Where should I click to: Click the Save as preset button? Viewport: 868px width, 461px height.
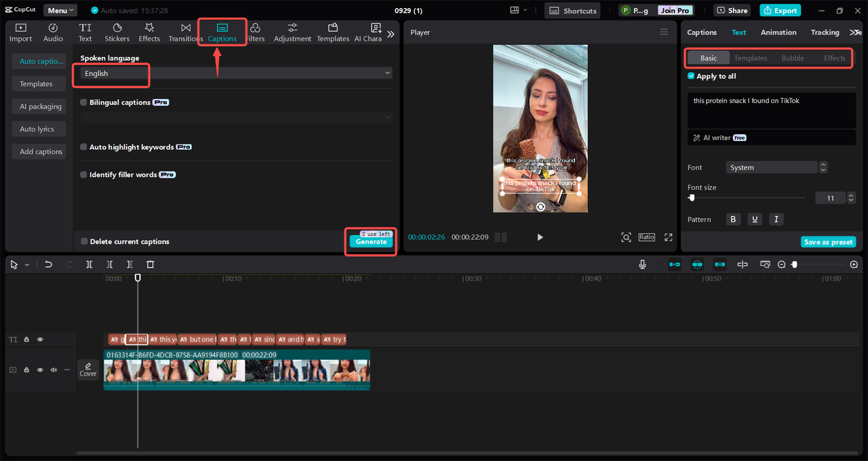point(828,242)
